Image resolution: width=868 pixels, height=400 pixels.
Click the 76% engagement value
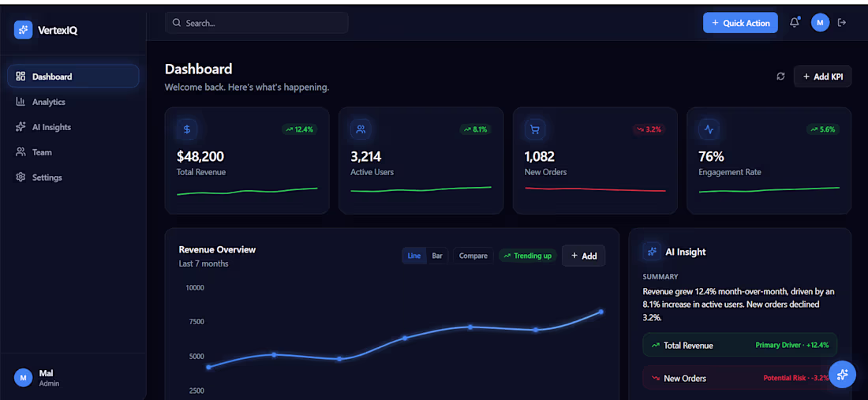[x=711, y=156]
